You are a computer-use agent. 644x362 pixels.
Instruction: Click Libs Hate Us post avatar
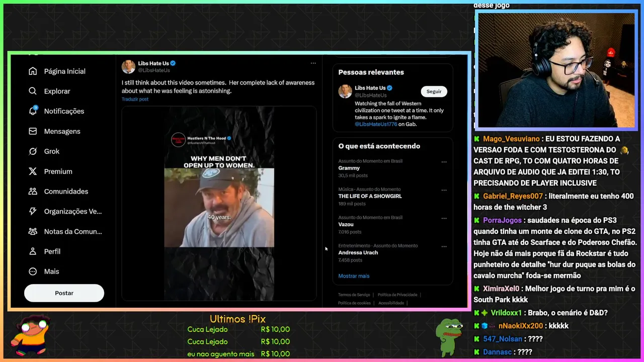[x=128, y=66]
